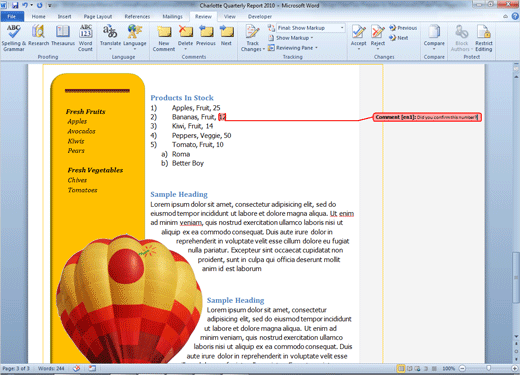Switch to Outline view

point(426,368)
